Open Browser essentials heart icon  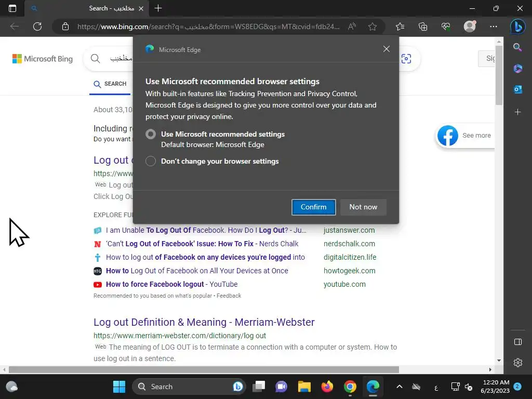446,26
